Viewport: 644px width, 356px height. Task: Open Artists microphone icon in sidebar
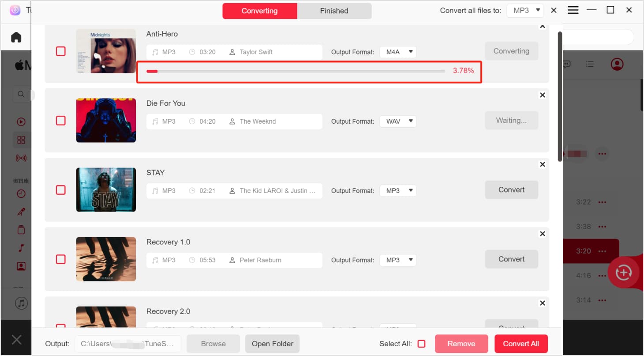point(21,212)
